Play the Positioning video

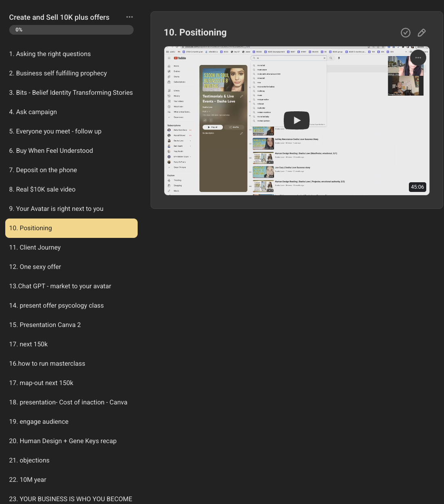(x=297, y=120)
